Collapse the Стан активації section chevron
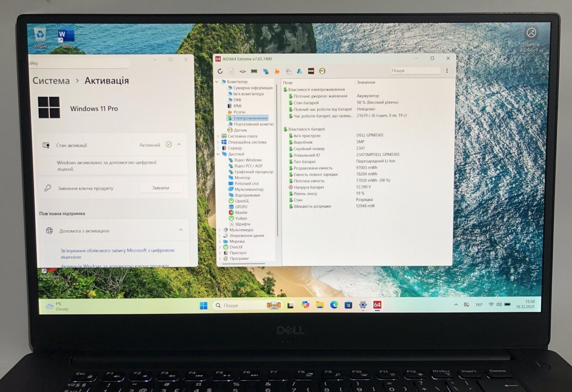The height and width of the screenshot is (392, 572). 179,145
